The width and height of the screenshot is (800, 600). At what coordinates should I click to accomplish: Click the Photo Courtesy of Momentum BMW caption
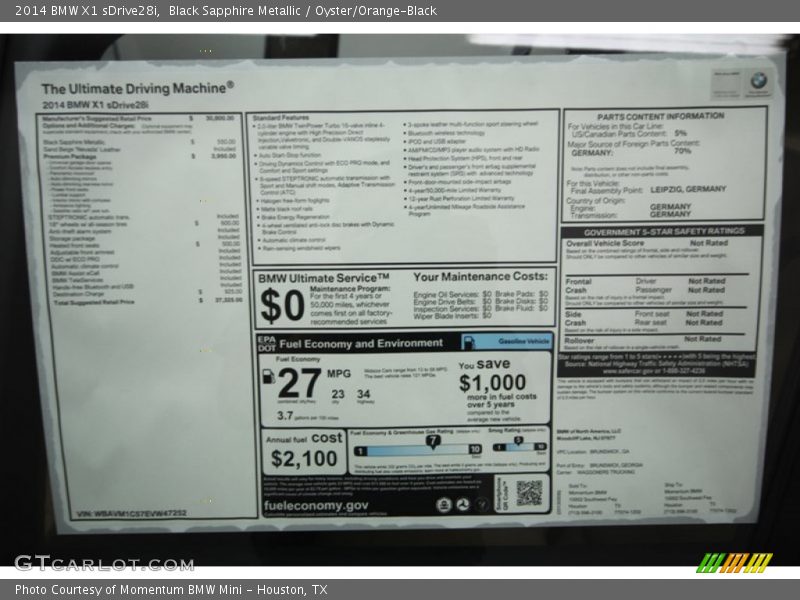[x=171, y=590]
